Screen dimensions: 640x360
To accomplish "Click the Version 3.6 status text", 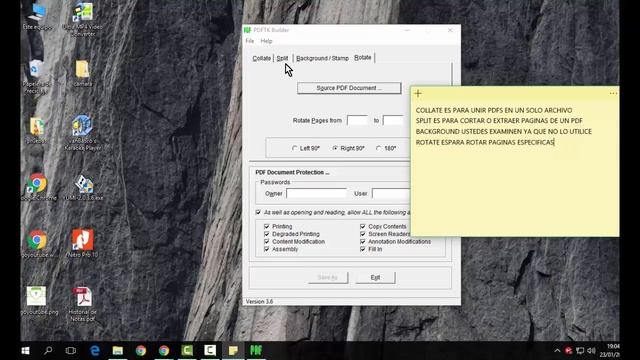I will click(x=259, y=302).
